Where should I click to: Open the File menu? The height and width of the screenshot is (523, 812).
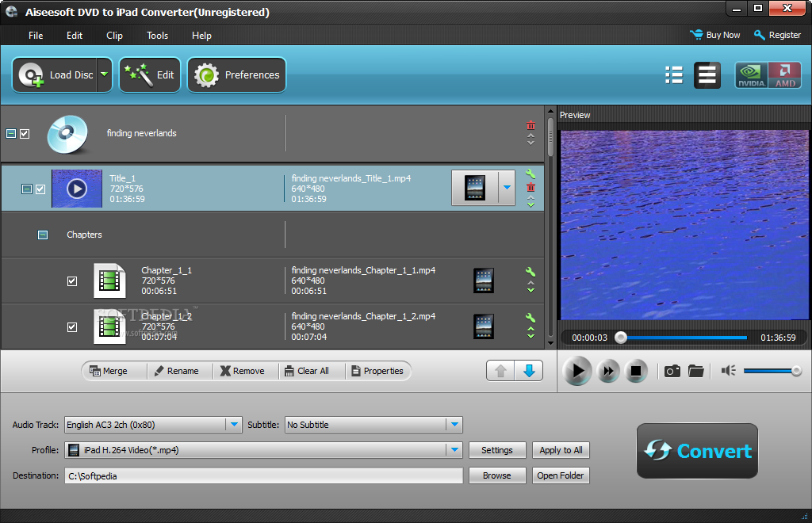(36, 36)
